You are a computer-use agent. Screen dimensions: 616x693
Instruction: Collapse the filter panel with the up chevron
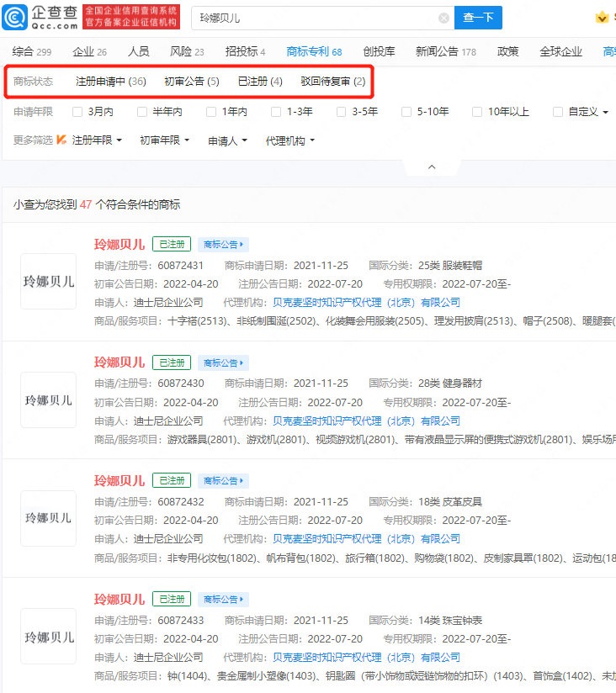pos(432,167)
